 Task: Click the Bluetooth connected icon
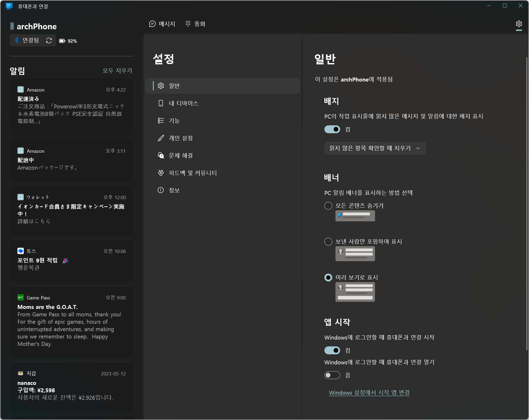[17, 40]
